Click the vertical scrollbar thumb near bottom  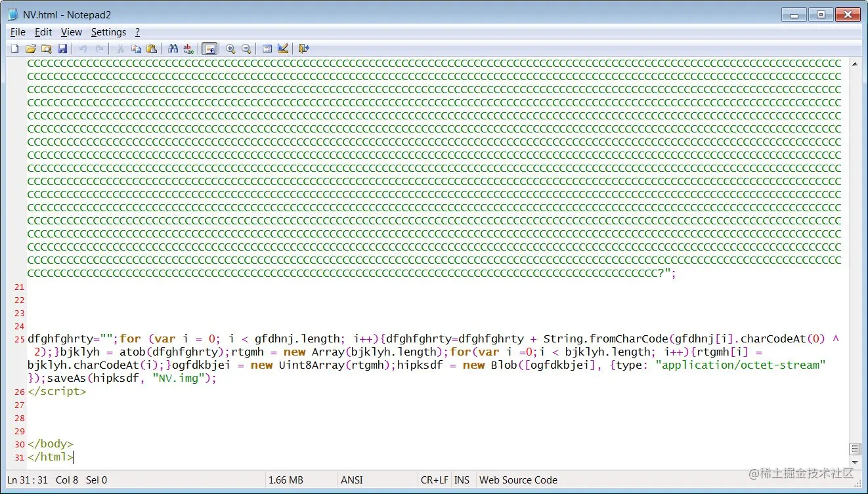pos(854,449)
